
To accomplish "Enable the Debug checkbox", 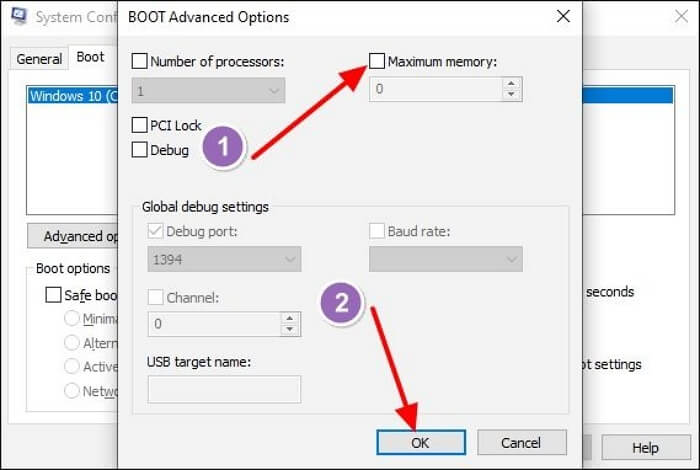I will pyautogui.click(x=140, y=150).
